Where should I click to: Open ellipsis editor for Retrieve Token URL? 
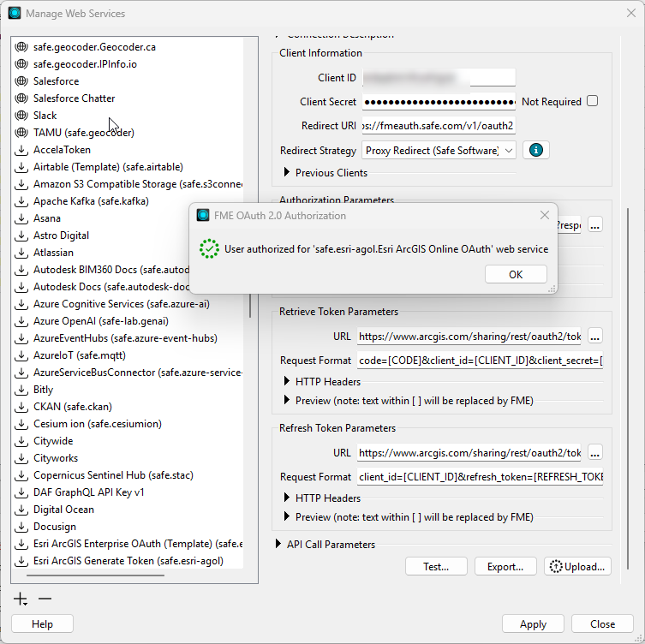click(594, 337)
